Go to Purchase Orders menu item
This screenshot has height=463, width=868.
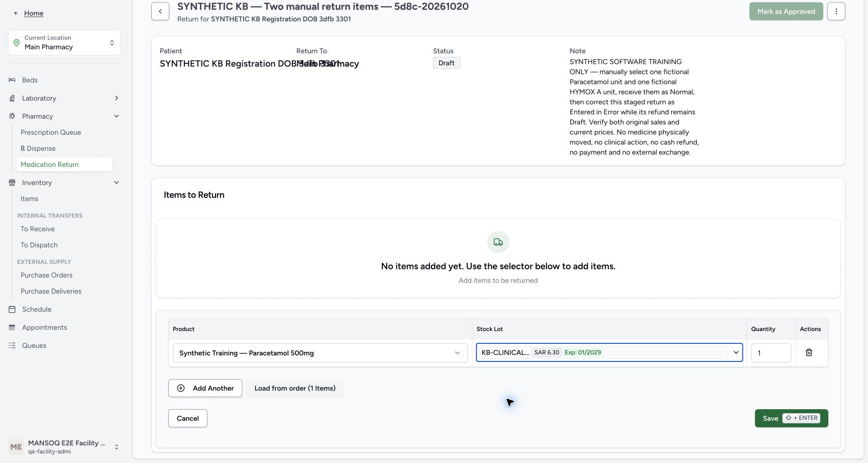(x=47, y=275)
